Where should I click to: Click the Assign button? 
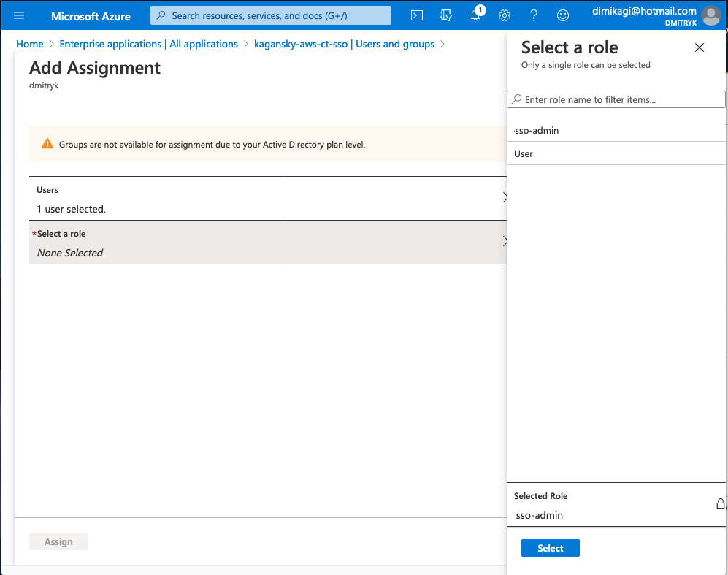pyautogui.click(x=58, y=541)
